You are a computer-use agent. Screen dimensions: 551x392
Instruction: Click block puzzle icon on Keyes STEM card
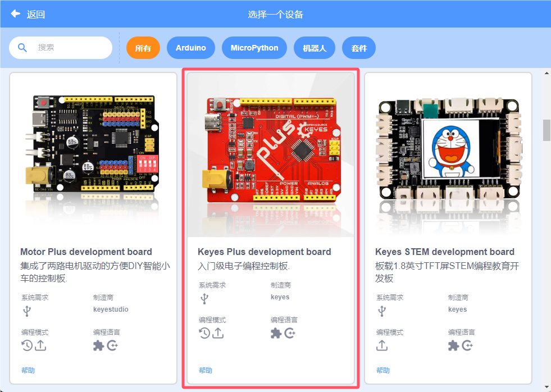(454, 345)
